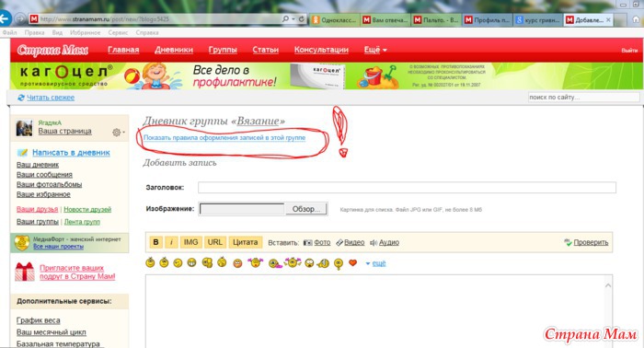Click the browser back arrow button
This screenshot has width=644, height=348.
click(5, 18)
